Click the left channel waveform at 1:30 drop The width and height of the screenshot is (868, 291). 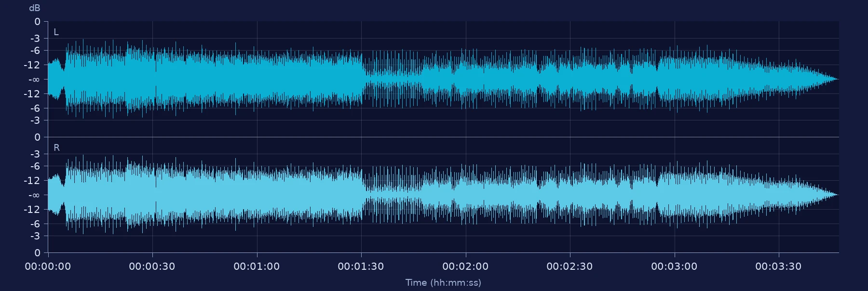(x=363, y=79)
